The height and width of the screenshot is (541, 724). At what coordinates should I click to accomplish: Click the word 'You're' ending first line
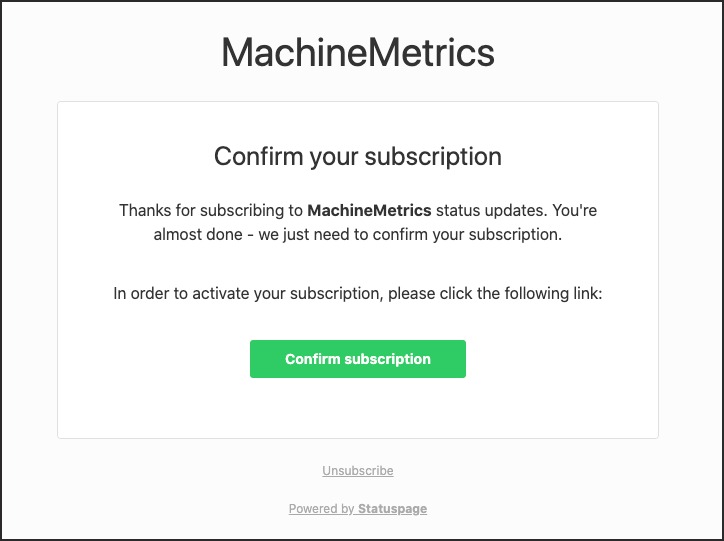(574, 210)
